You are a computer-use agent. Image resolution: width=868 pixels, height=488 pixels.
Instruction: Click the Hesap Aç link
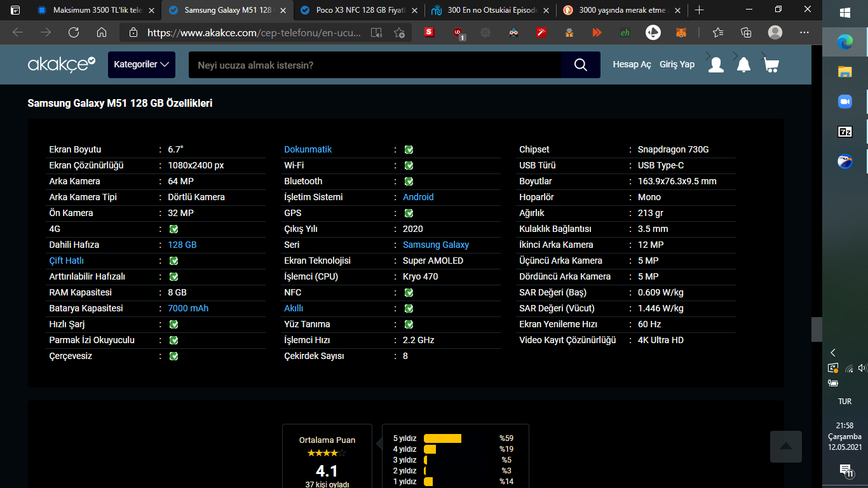coord(632,65)
